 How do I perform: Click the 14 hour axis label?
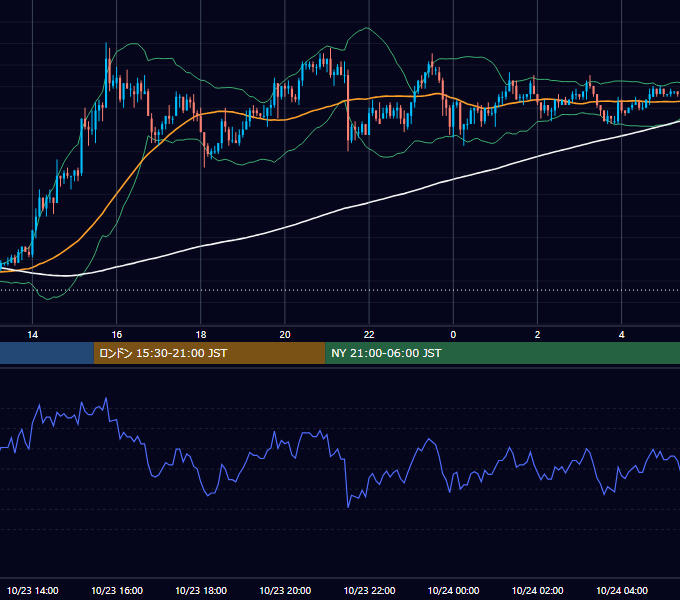(x=33, y=335)
